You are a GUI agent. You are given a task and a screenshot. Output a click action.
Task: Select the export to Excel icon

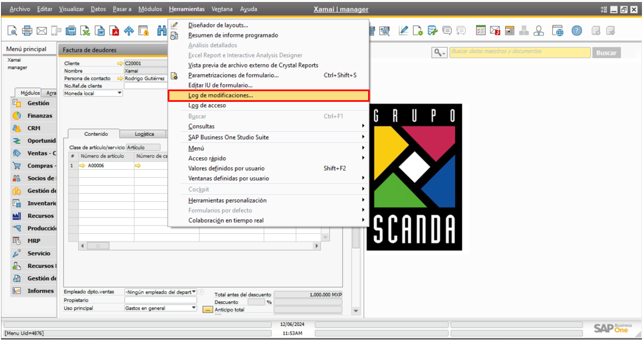click(x=84, y=30)
